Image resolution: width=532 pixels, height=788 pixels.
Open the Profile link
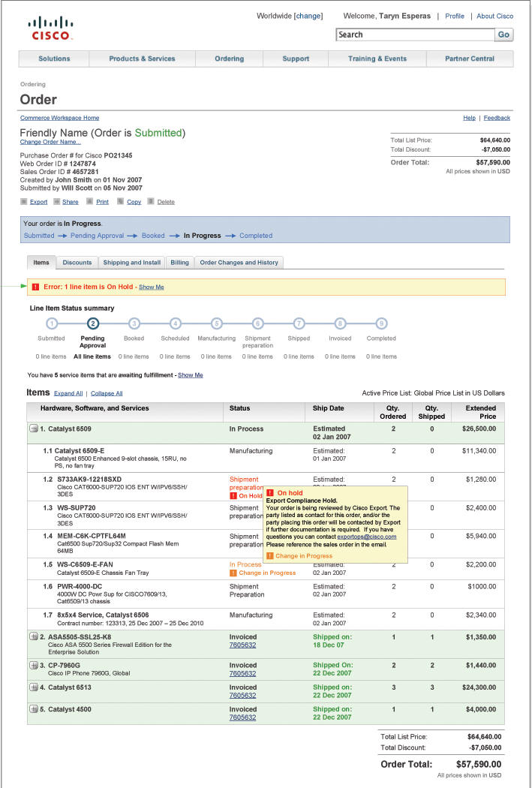[x=455, y=16]
